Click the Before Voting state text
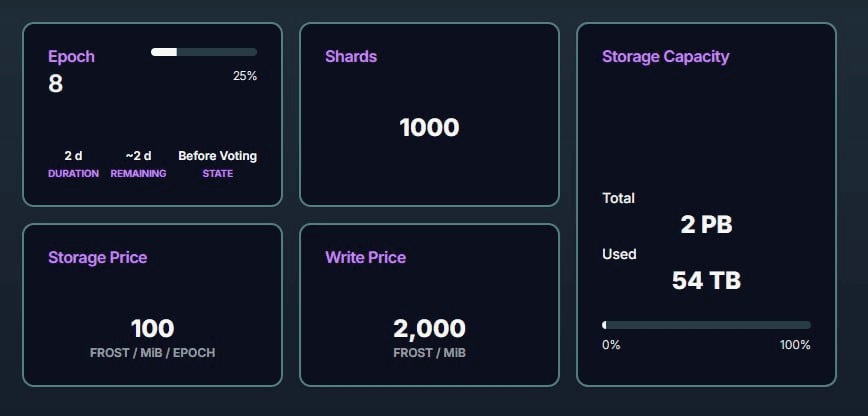 217,156
